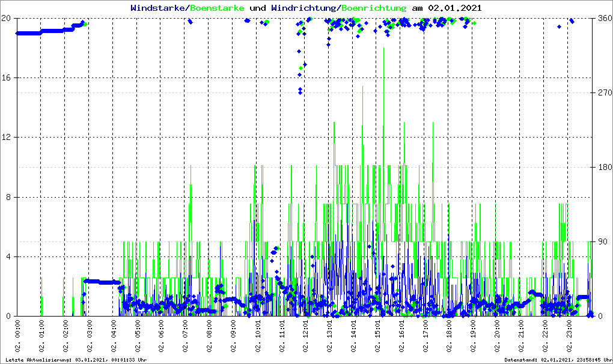Click the left axis label "8"
The image size is (613, 364).
(9, 197)
